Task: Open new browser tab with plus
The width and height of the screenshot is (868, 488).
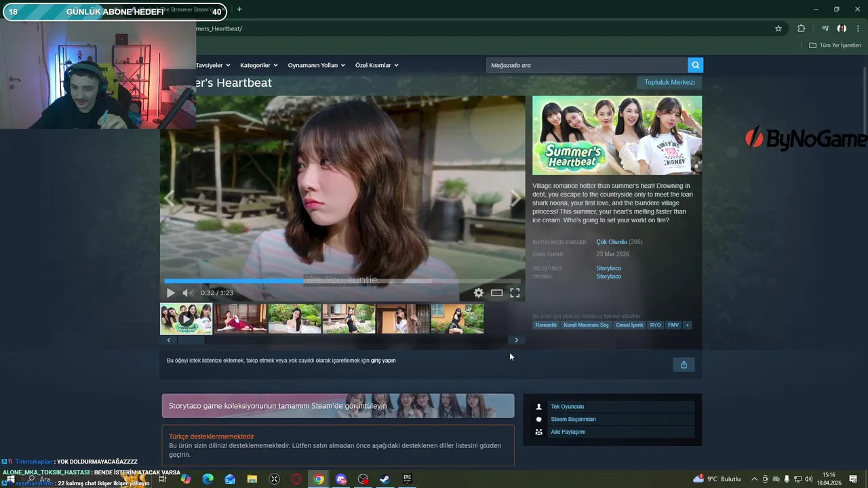Action: pyautogui.click(x=239, y=9)
